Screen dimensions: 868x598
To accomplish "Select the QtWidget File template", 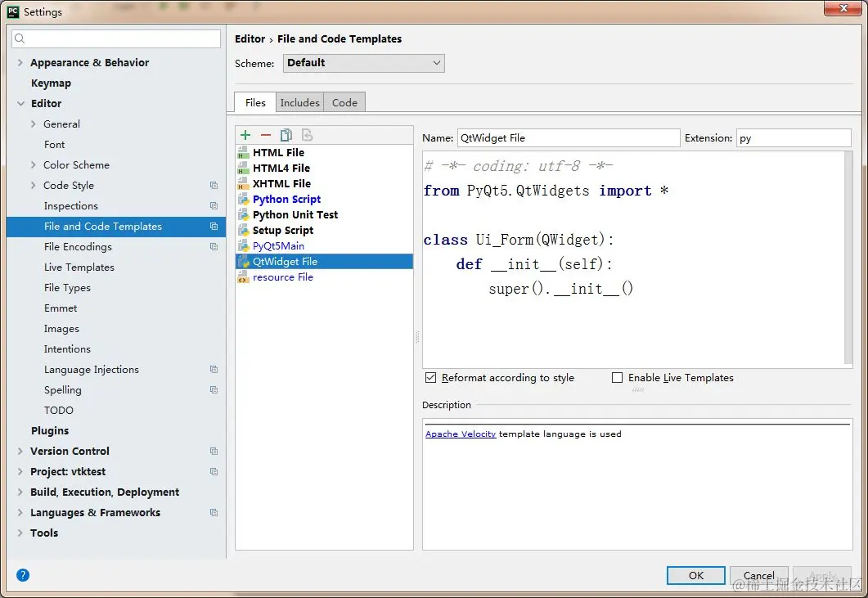I will [x=325, y=261].
